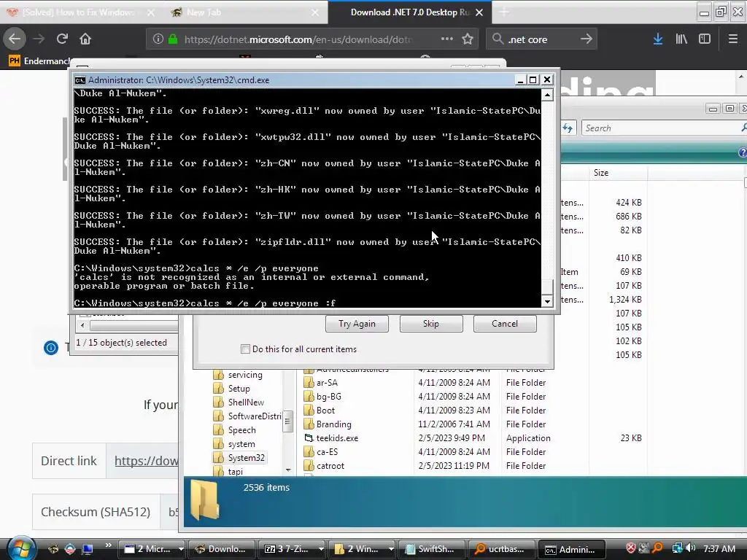Open Firefox home page icon
Viewport: 747px width, 560px height.
pyautogui.click(x=85, y=39)
